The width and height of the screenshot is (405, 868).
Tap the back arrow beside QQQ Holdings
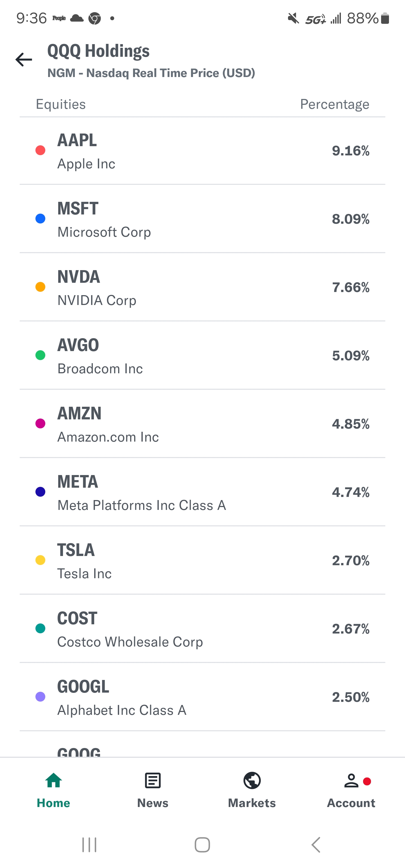click(x=24, y=60)
